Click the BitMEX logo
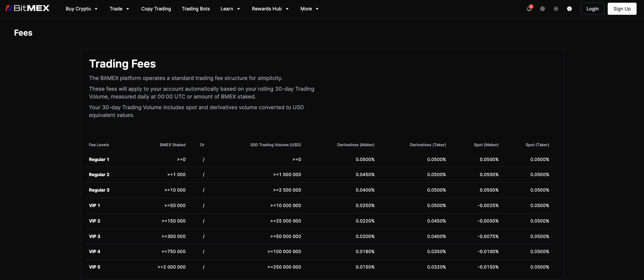 point(28,8)
